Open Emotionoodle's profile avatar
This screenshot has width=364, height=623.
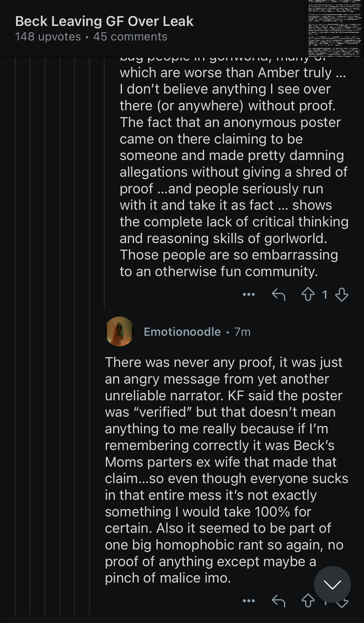click(x=119, y=331)
